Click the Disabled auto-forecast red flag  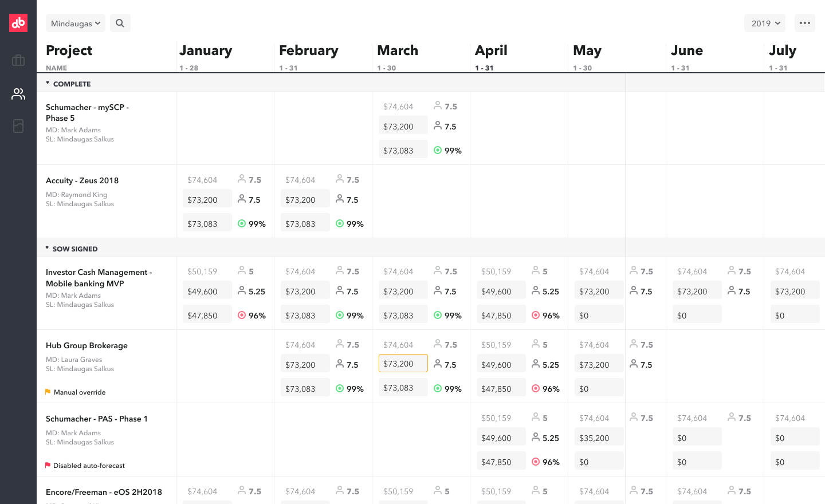pyautogui.click(x=48, y=465)
